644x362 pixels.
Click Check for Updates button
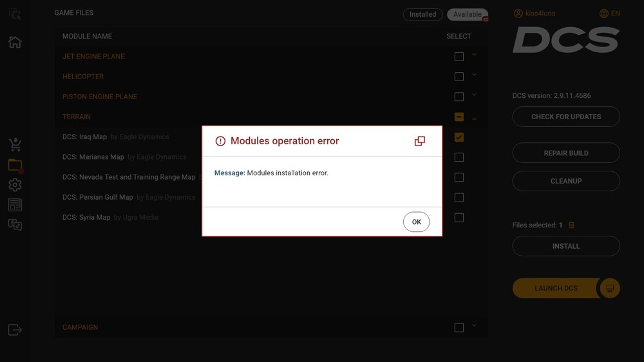[x=566, y=117]
